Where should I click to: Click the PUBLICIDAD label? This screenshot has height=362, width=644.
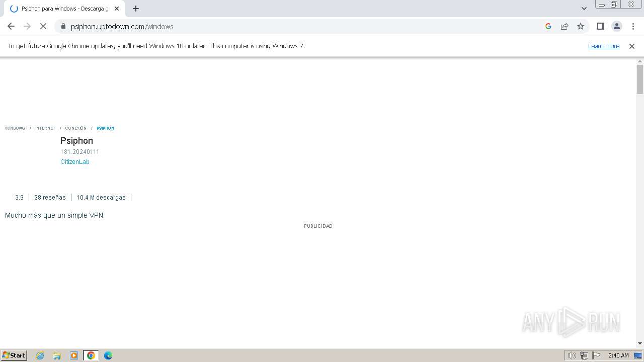coord(318,226)
